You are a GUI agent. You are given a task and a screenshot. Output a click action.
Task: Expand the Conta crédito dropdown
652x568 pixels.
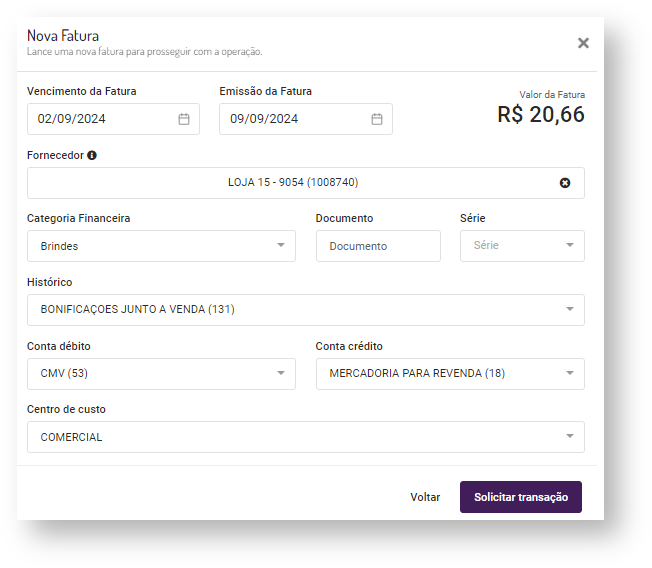570,373
